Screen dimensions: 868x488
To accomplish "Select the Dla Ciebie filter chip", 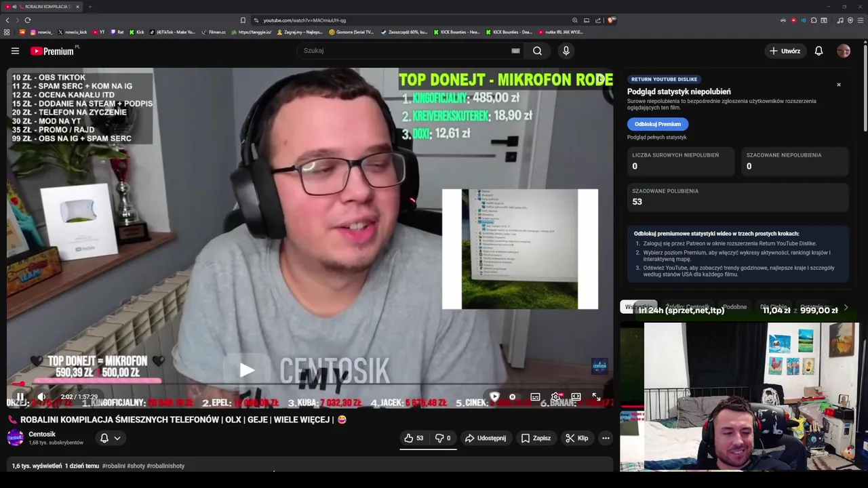I will [773, 307].
